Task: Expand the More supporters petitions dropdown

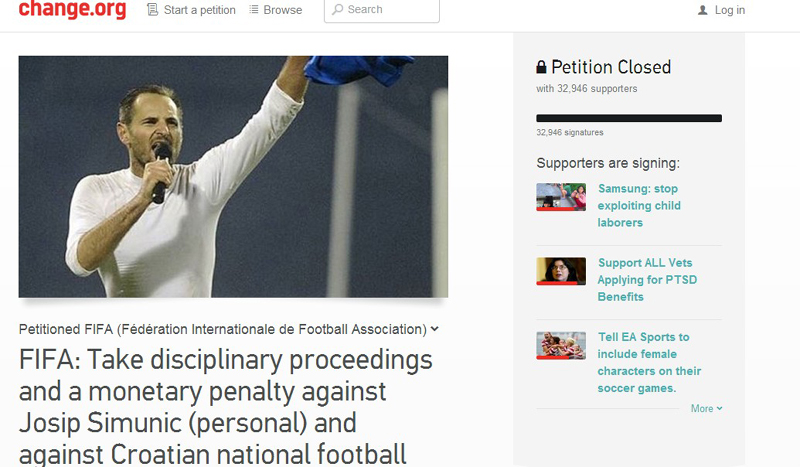Action: point(707,408)
